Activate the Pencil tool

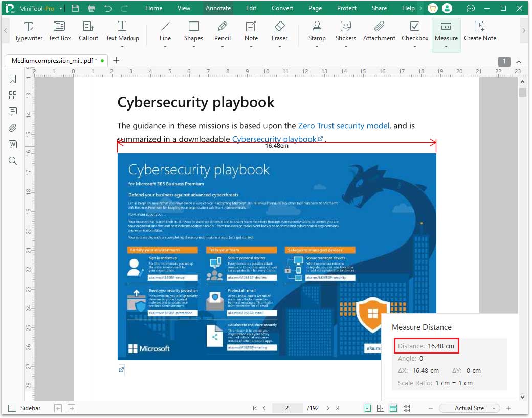point(223,32)
